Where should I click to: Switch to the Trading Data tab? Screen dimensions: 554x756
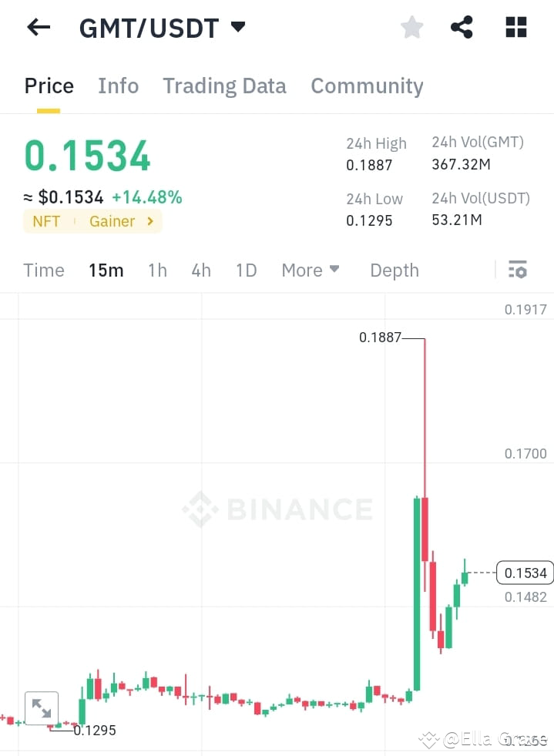(x=224, y=86)
